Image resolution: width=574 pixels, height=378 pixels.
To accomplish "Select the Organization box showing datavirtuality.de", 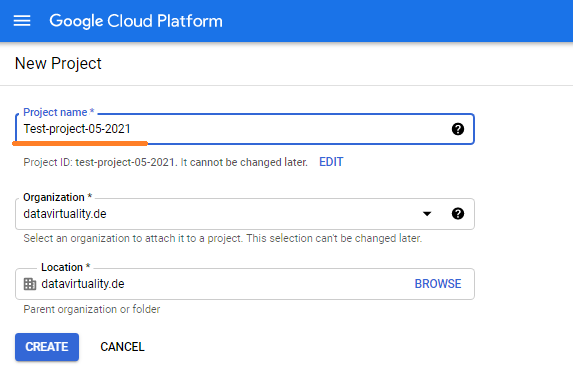I will [x=245, y=214].
